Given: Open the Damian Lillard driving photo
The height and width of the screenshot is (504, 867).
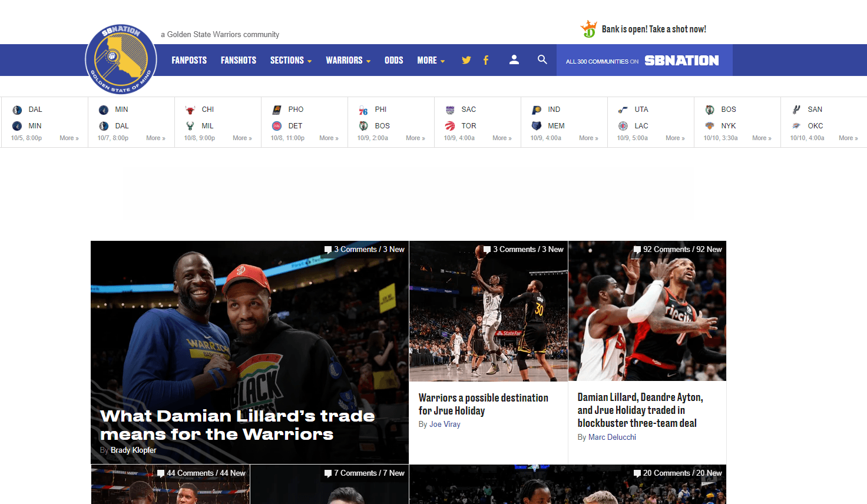Looking at the screenshot, I should [647, 311].
